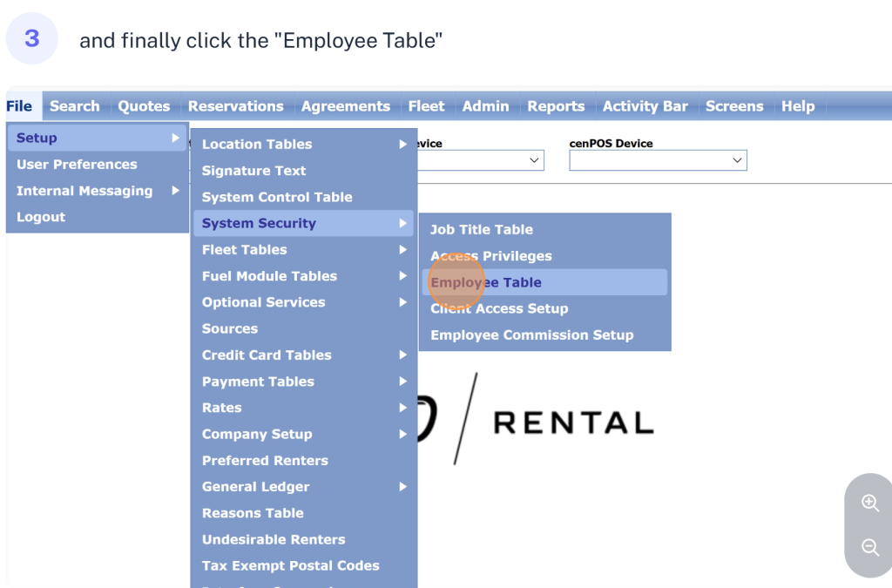Open the Reports menu
The image size is (892, 588).
pyautogui.click(x=556, y=106)
